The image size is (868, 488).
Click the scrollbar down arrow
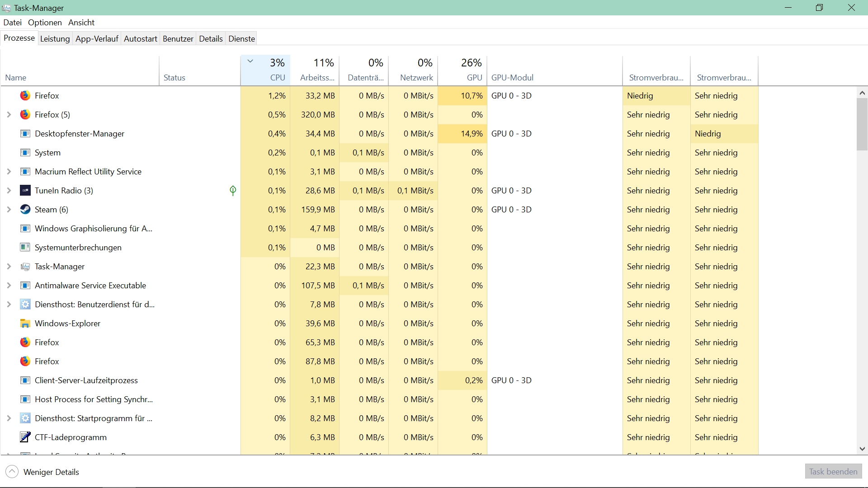click(862, 449)
